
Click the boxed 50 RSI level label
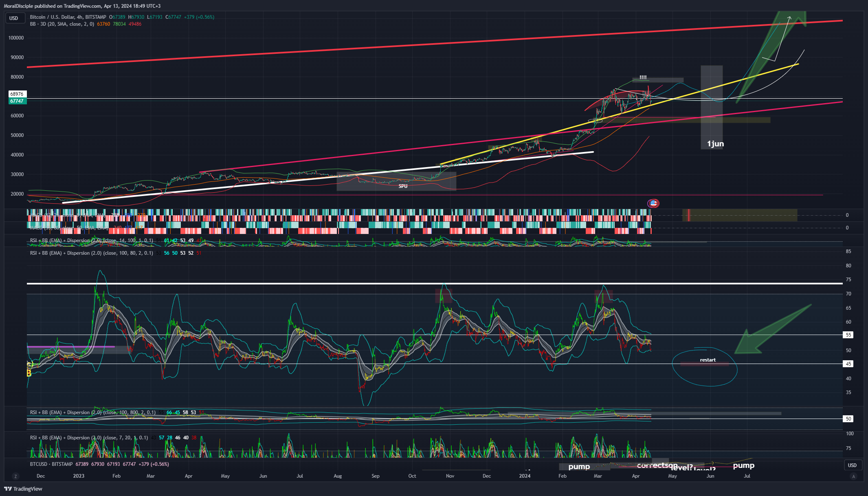[x=848, y=419]
